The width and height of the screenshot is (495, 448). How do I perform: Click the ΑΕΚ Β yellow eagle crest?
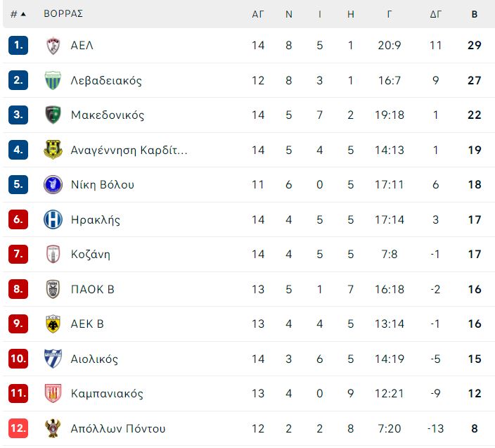pos(53,324)
